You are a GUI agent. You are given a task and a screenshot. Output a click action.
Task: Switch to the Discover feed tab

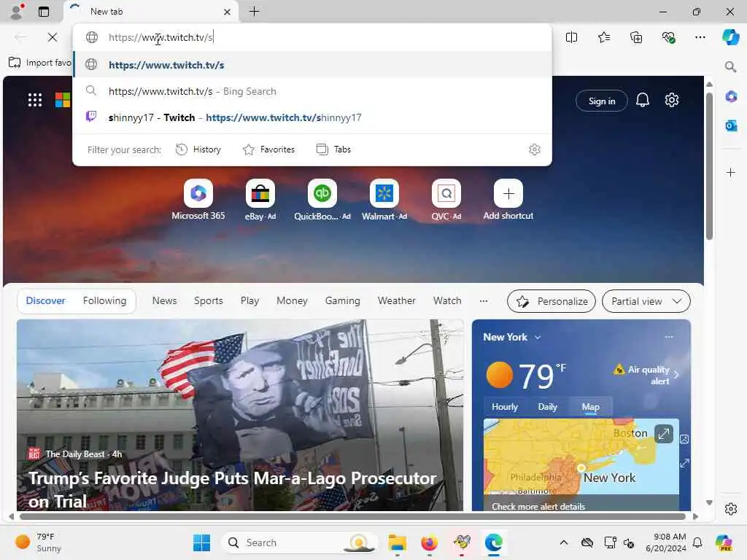[46, 301]
